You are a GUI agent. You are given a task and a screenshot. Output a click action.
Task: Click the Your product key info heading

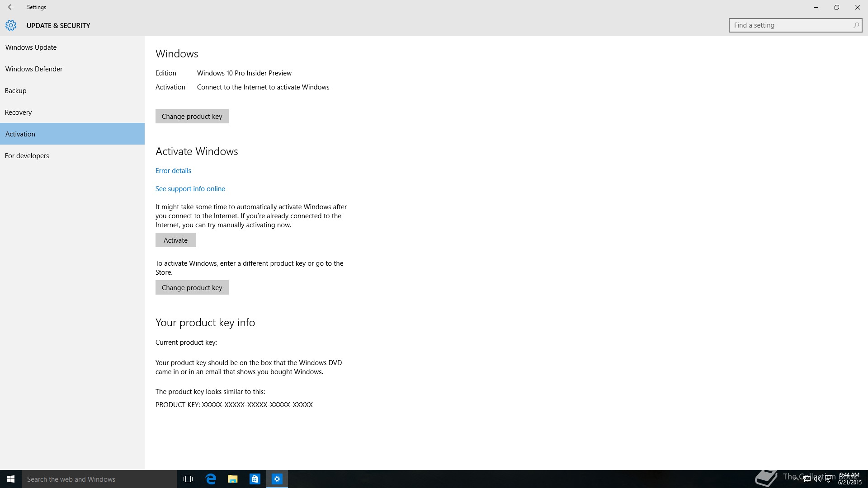(x=205, y=323)
